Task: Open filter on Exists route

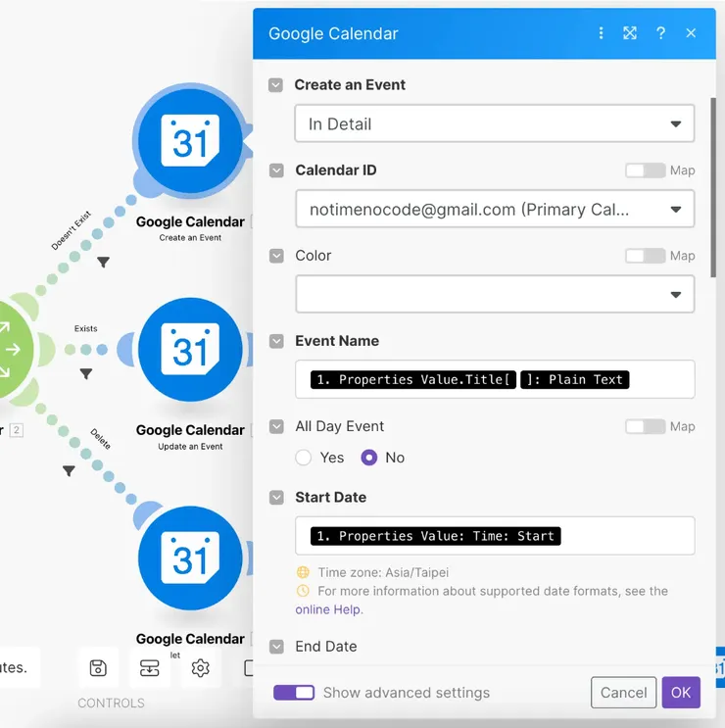Action: [86, 373]
